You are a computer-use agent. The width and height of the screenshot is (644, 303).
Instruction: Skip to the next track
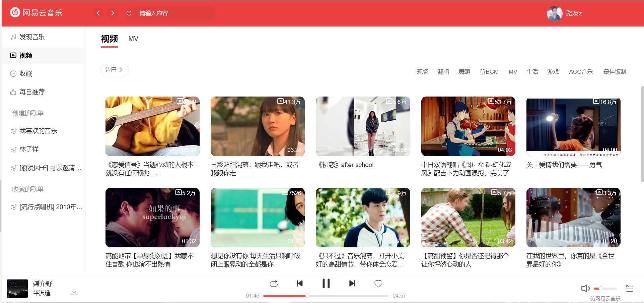352,284
